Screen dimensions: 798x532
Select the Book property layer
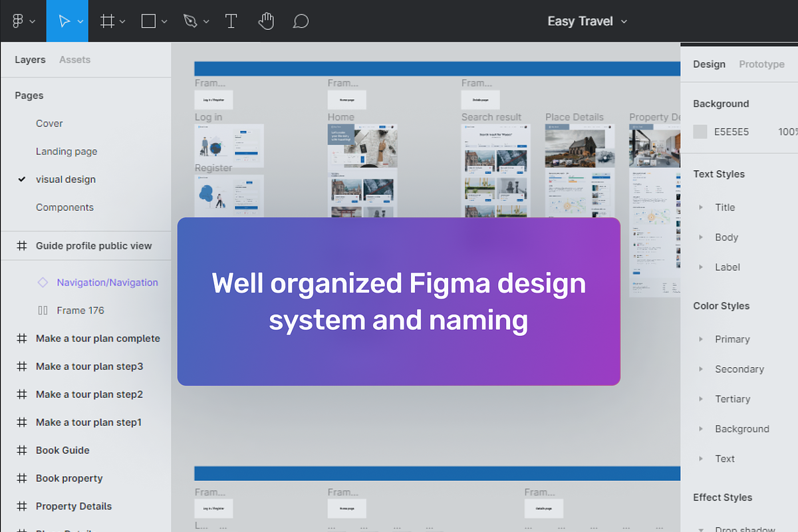[69, 478]
